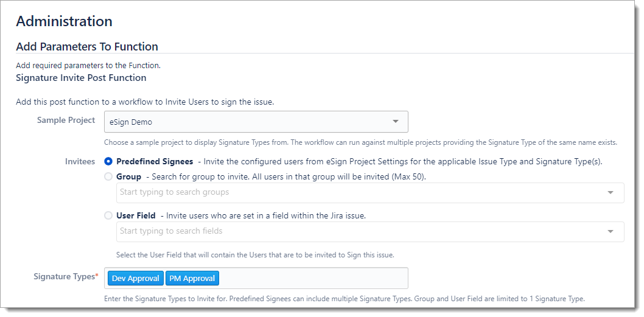The height and width of the screenshot is (317, 644).
Task: Click the Signature Types field label
Action: pos(64,277)
